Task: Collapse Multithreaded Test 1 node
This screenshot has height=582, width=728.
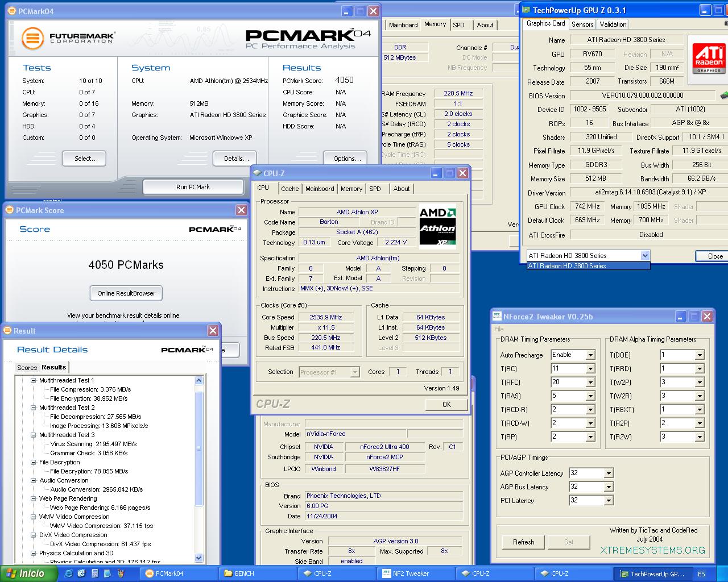Action: 33,380
